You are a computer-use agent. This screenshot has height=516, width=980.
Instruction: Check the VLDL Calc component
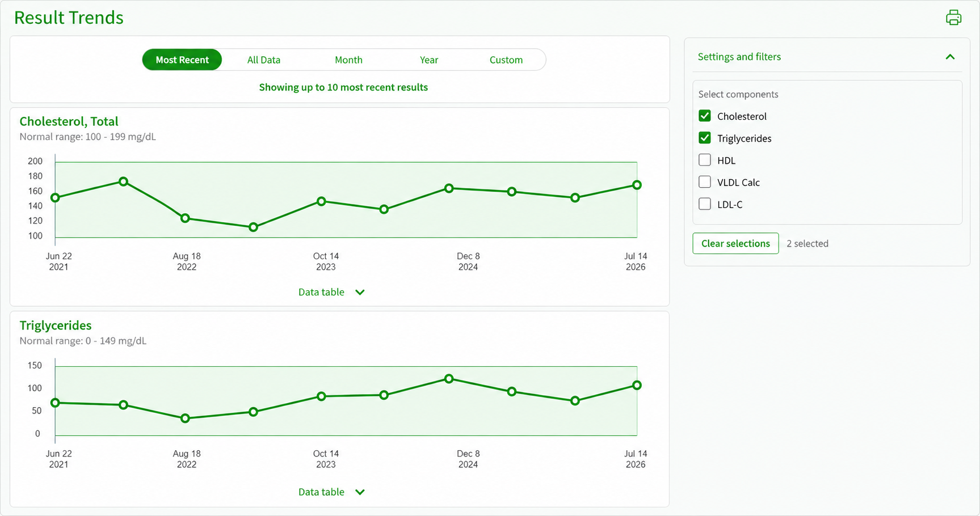click(x=705, y=182)
